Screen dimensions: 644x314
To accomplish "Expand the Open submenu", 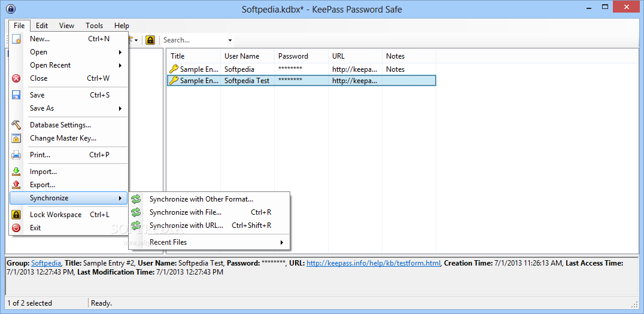I will coord(120,52).
